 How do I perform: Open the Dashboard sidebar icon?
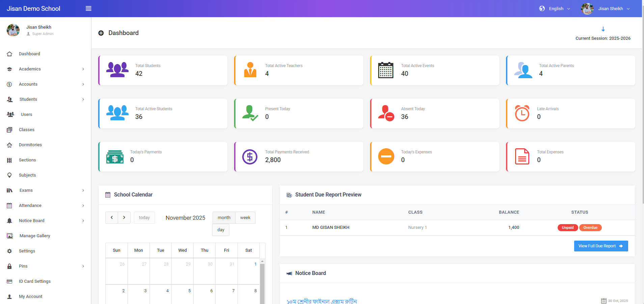[10, 54]
